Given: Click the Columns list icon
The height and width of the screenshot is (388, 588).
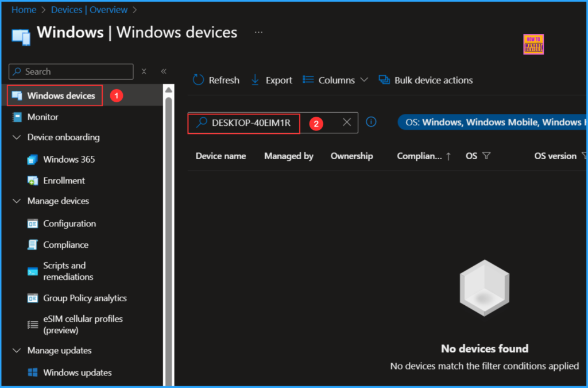Looking at the screenshot, I should click(x=308, y=79).
